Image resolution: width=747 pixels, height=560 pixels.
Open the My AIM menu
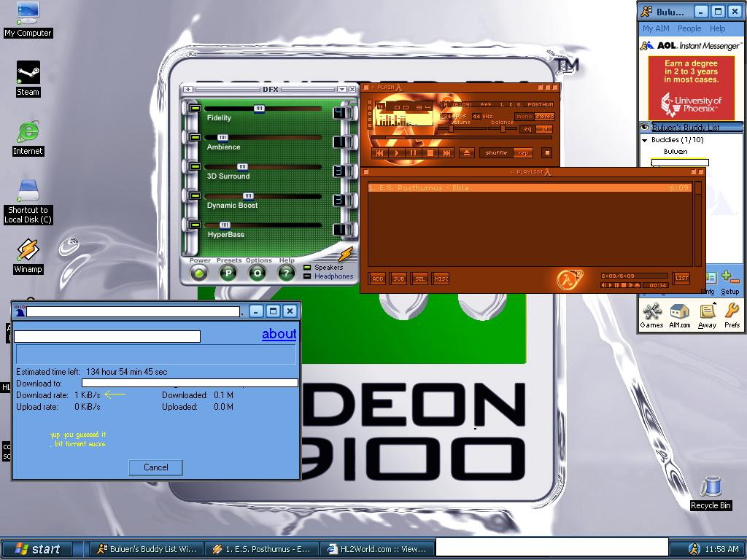(656, 28)
